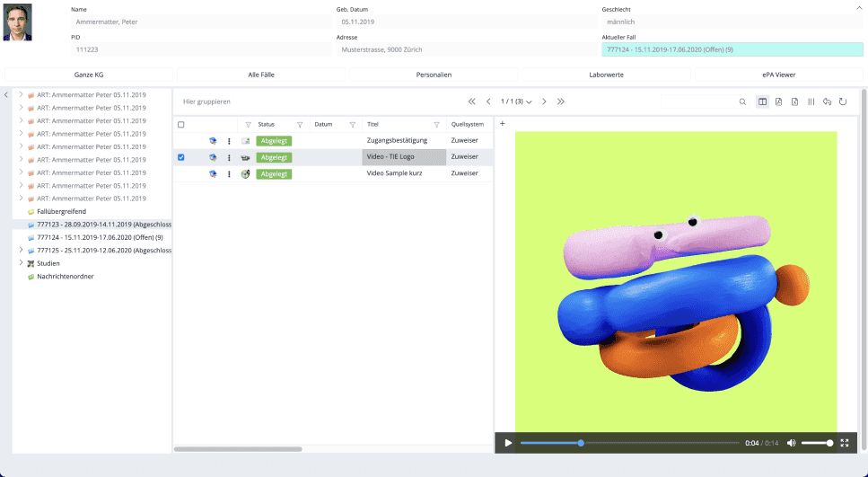Viewport: 868px width, 477px height.
Task: Click the PID field showing 111223
Action: 201,49
